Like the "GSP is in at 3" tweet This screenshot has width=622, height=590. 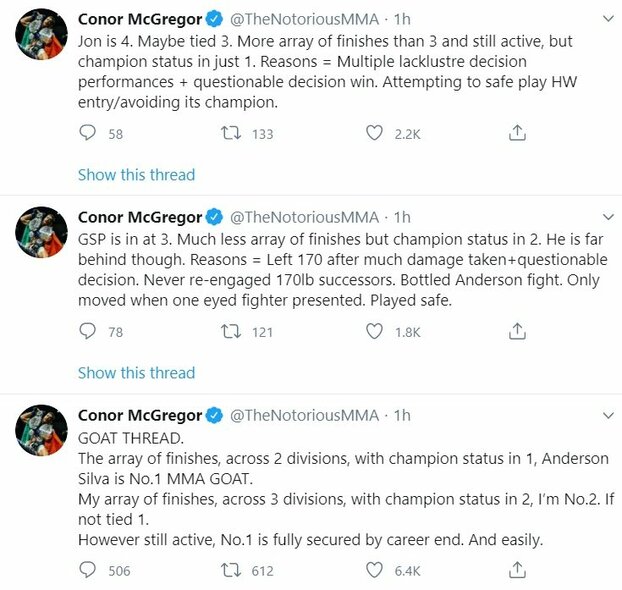(375, 331)
